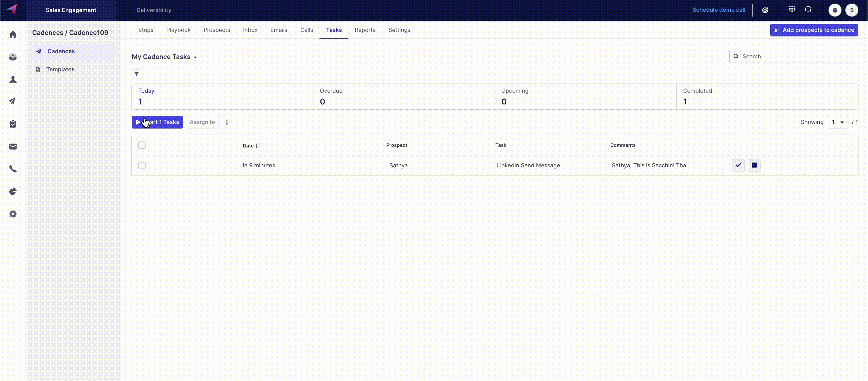Mark Sathya's task complete with checkmark
Viewport: 868px width, 381px height.
pyautogui.click(x=738, y=165)
